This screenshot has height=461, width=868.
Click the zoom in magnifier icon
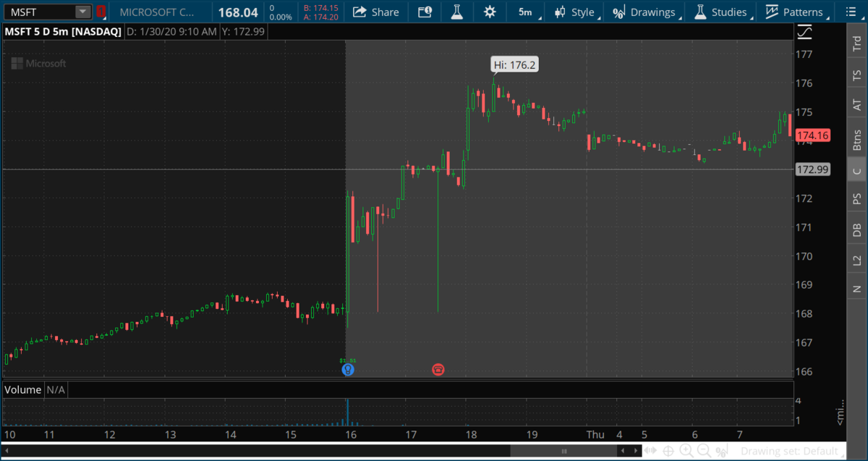point(686,451)
